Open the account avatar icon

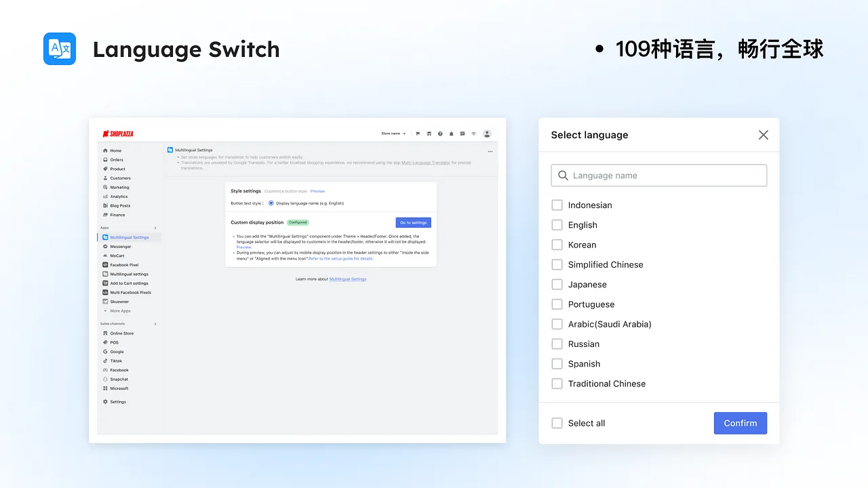click(487, 134)
